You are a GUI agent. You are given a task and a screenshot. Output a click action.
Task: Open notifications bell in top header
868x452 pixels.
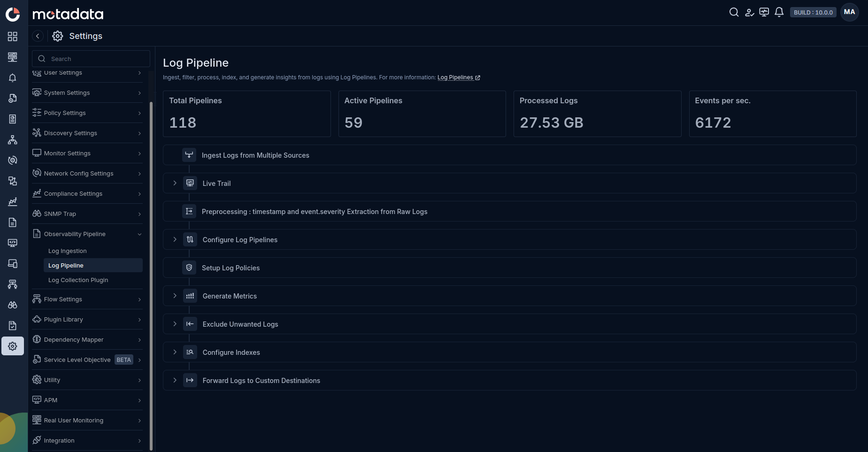click(x=779, y=12)
